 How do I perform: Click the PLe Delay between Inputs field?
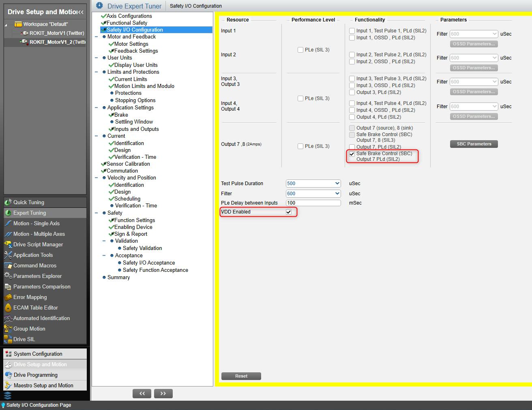pos(313,203)
